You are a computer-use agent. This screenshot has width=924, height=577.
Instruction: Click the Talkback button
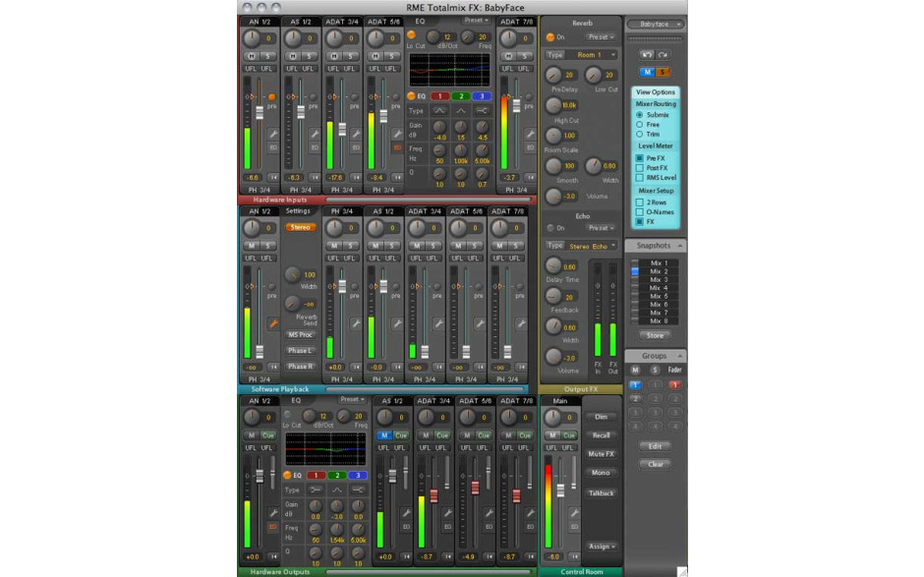[x=601, y=492]
